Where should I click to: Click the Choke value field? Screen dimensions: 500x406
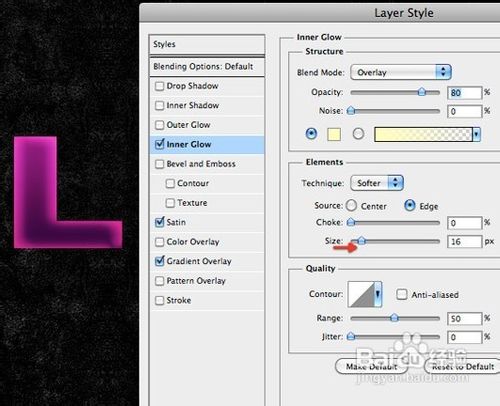coord(465,223)
